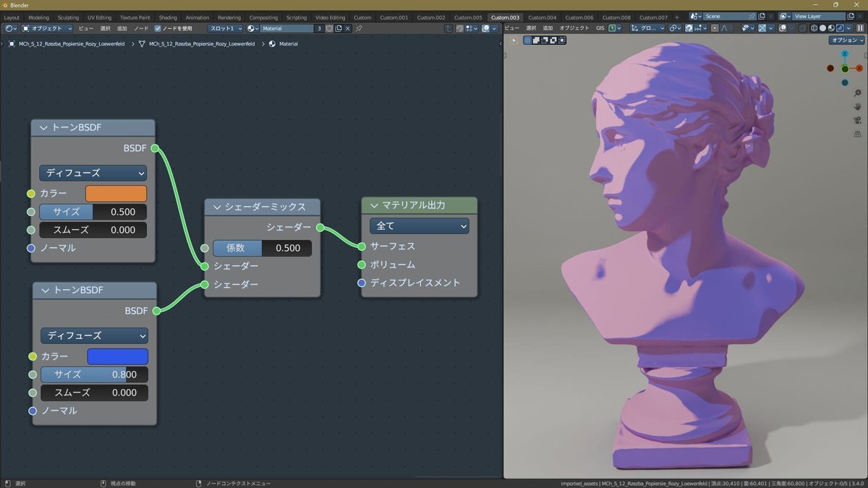868x488 pixels.
Task: Toggle proportional editing in viewport
Action: 715,28
